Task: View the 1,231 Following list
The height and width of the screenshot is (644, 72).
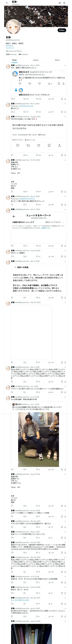Action: (x=11, y=54)
